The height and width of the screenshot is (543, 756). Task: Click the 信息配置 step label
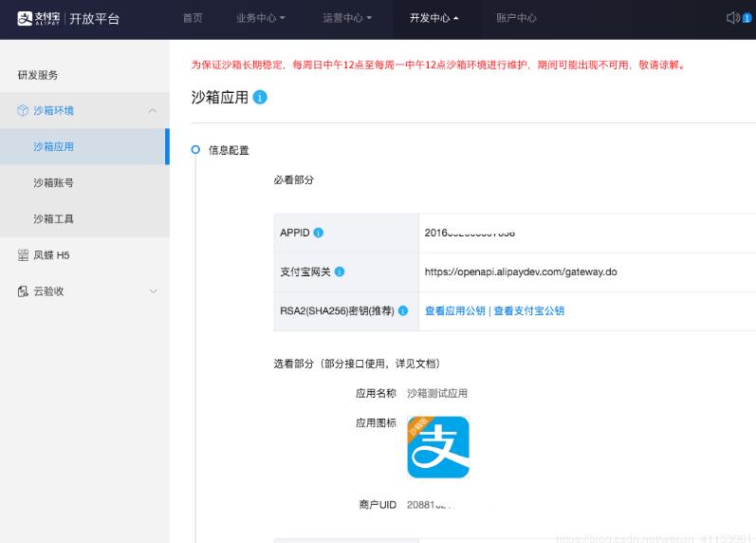click(229, 150)
